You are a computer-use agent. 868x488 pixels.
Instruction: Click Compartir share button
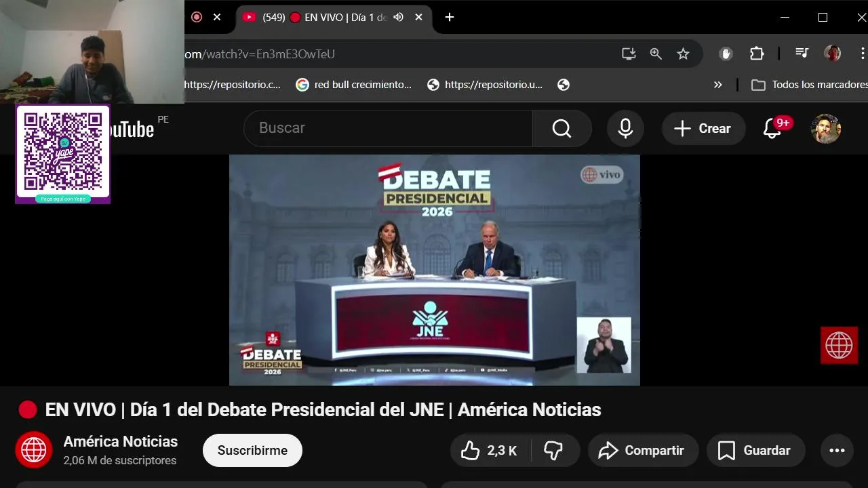click(x=644, y=451)
